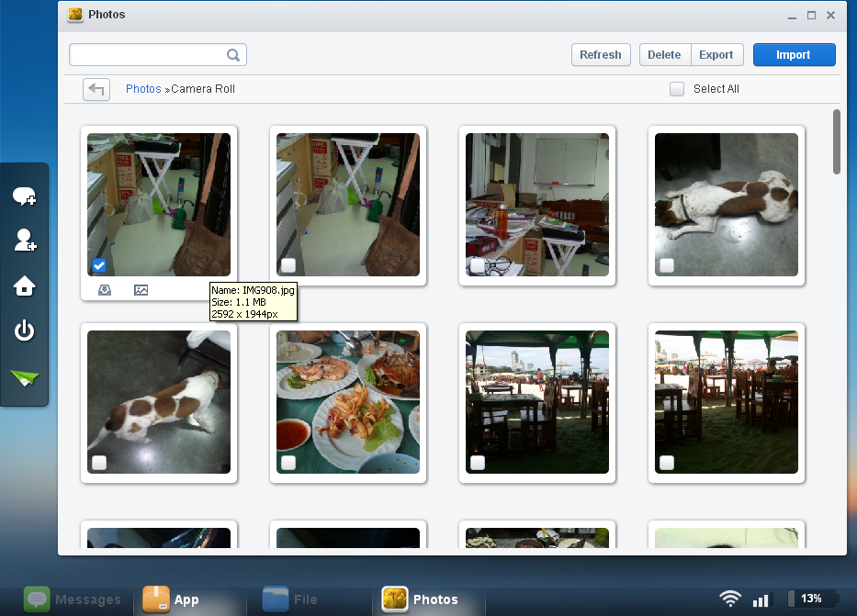Viewport: 857px width, 616px height.
Task: Click the Select All label
Action: 716,89
